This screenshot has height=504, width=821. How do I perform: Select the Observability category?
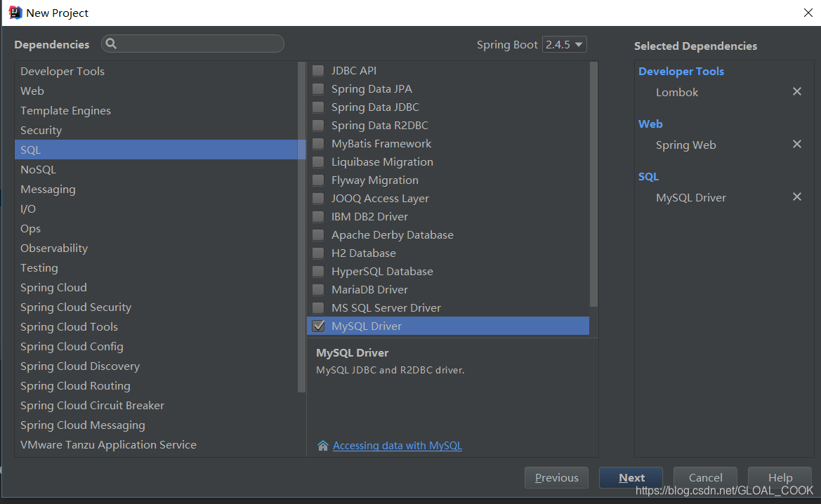(x=157, y=248)
